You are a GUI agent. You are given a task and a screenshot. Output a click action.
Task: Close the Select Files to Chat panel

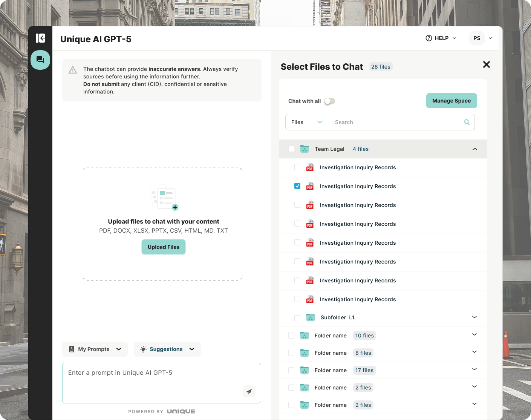[487, 64]
